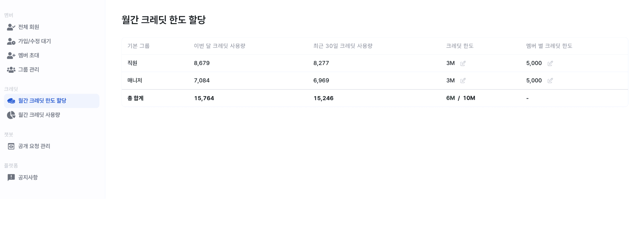Click the 직원 row in the table
This screenshot has height=230, width=644.
point(132,63)
